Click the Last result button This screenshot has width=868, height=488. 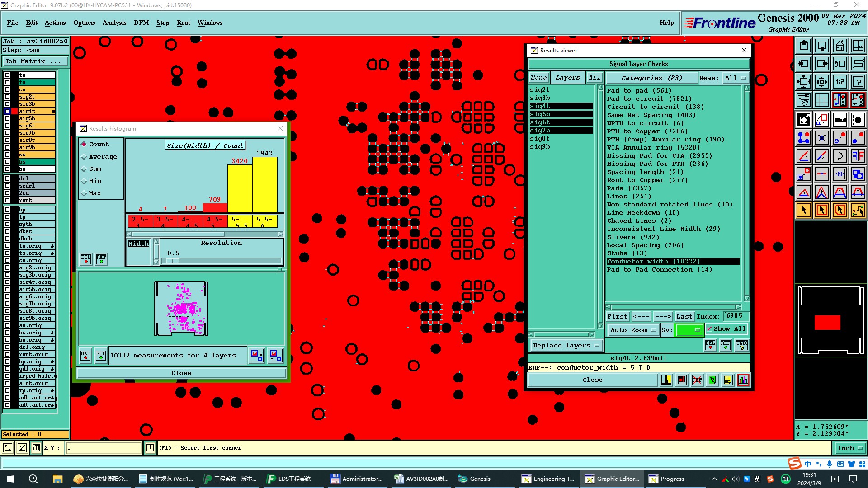tap(684, 316)
